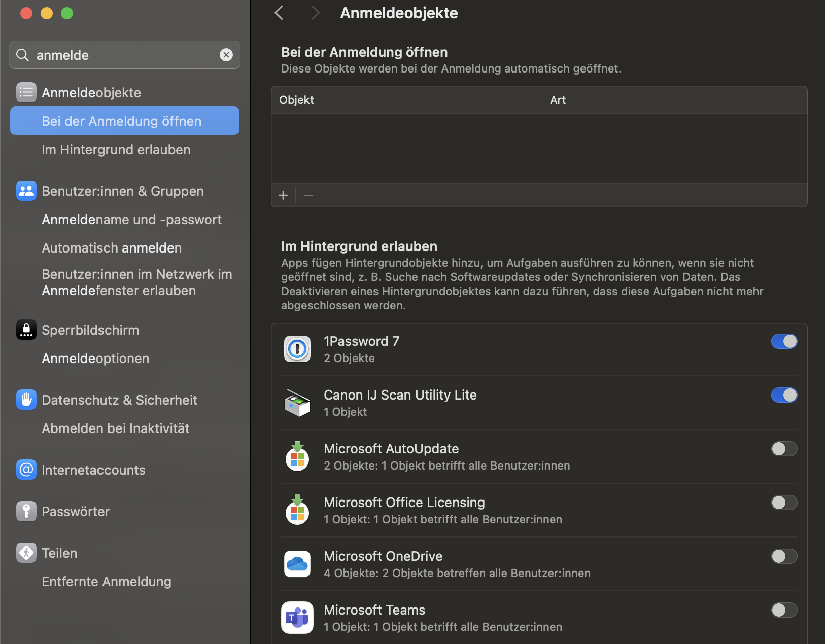Click the Internetaccounts @ icon

point(26,470)
